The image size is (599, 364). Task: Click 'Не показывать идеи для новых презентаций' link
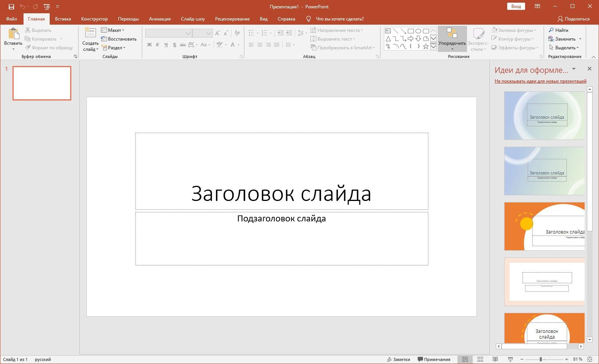[x=540, y=81]
